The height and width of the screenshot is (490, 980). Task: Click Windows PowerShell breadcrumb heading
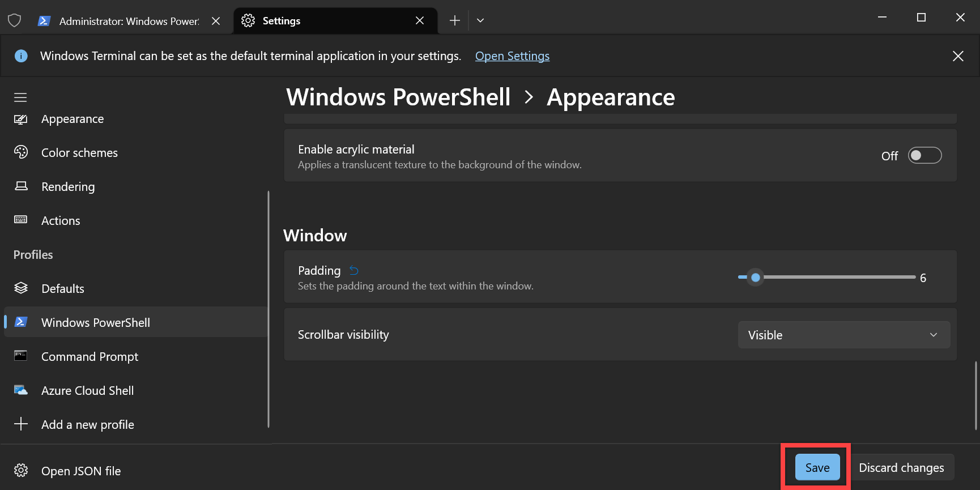click(x=398, y=97)
